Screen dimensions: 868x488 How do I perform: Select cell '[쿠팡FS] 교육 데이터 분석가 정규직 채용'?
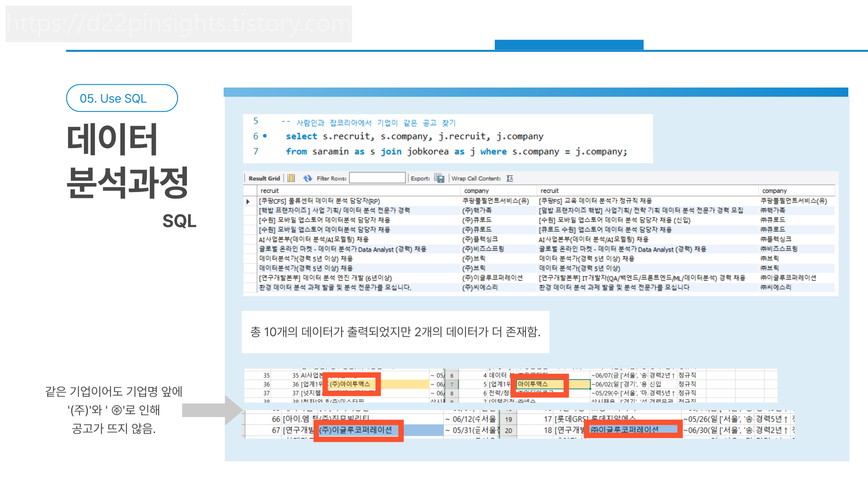[595, 201]
